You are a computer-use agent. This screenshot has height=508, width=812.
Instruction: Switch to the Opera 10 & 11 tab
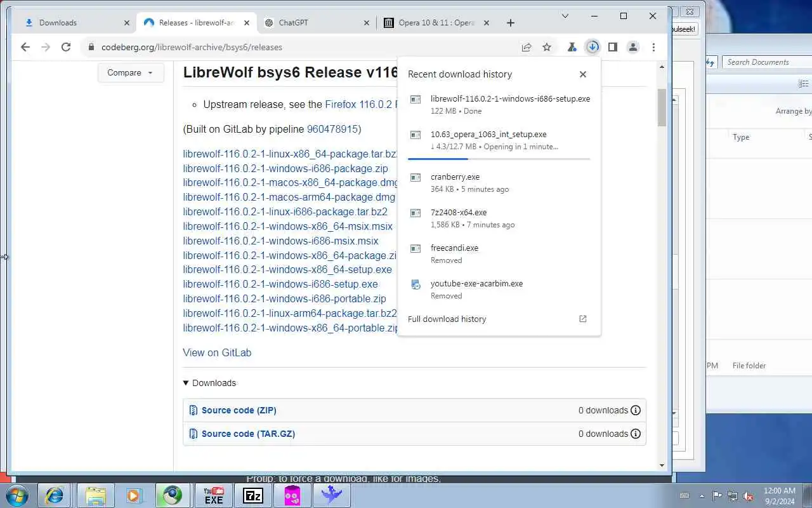point(436,23)
